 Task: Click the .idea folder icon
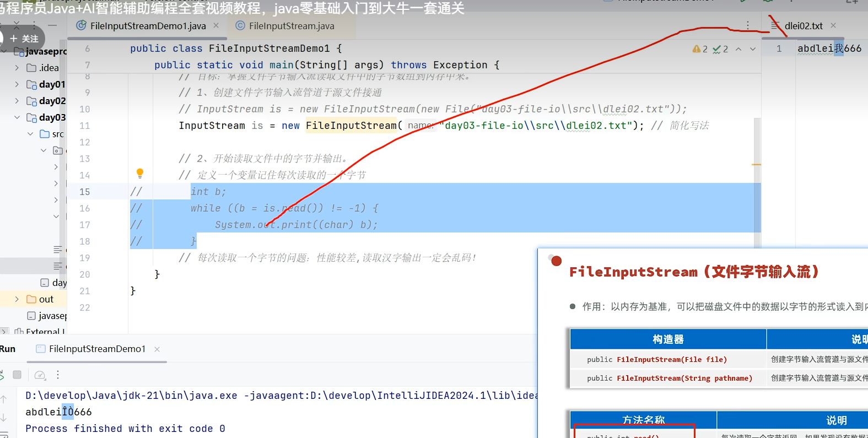[x=31, y=68]
